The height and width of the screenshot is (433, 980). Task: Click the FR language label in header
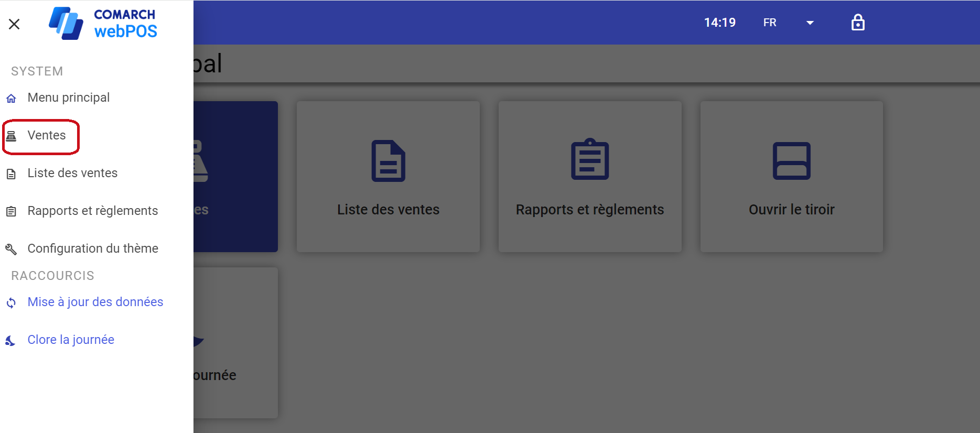[x=770, y=23]
